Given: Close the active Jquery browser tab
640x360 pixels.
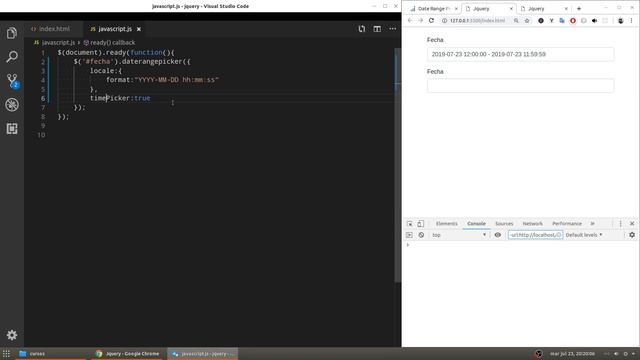Looking at the screenshot, I should (x=511, y=9).
